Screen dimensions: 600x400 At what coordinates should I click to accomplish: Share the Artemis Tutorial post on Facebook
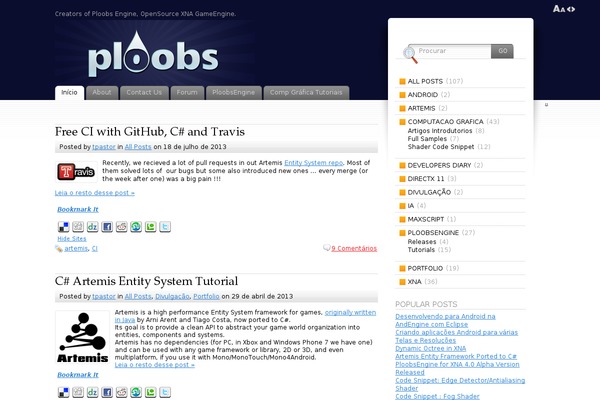coord(107,392)
